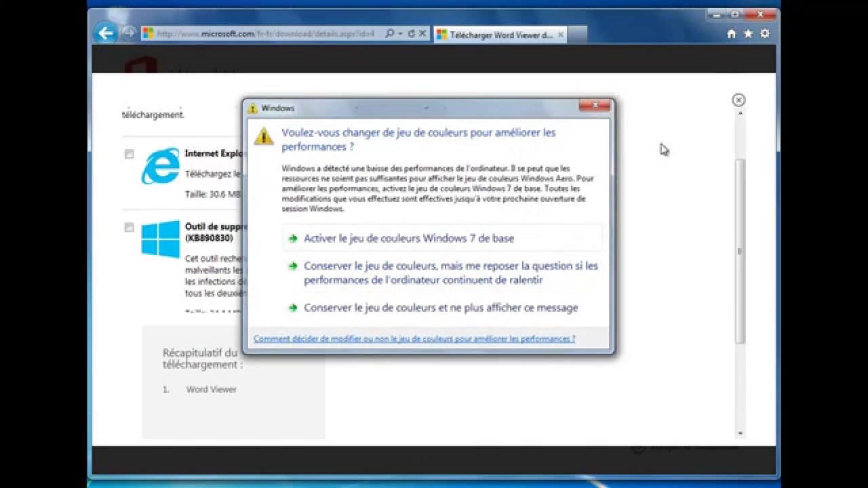Click green arrow beside ne plus afficher
This screenshot has width=868, height=488.
tap(293, 308)
